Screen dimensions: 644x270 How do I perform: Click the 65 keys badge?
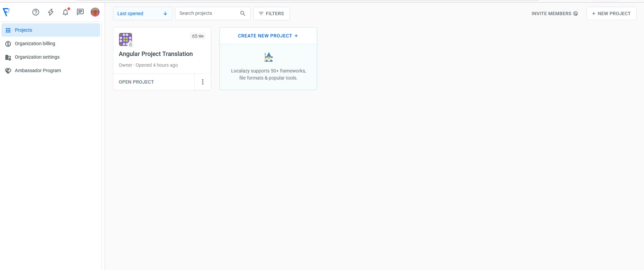click(198, 36)
